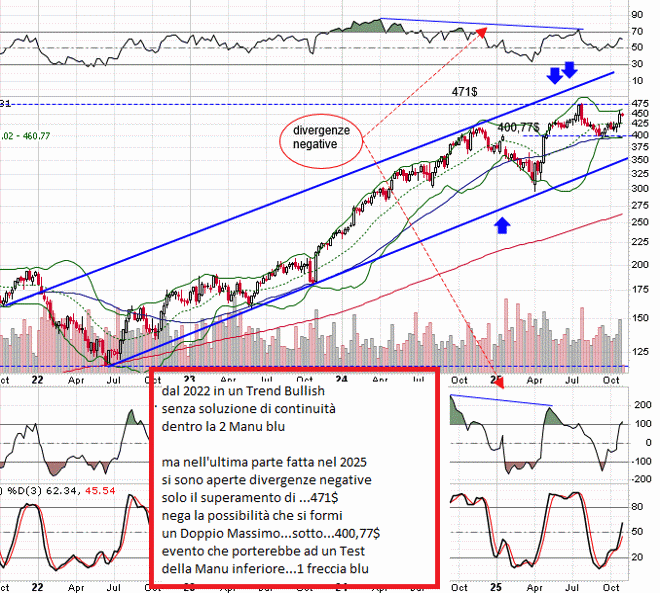This screenshot has width=660, height=593.
Task: Click the left blue down arrow
Action: [x=553, y=76]
